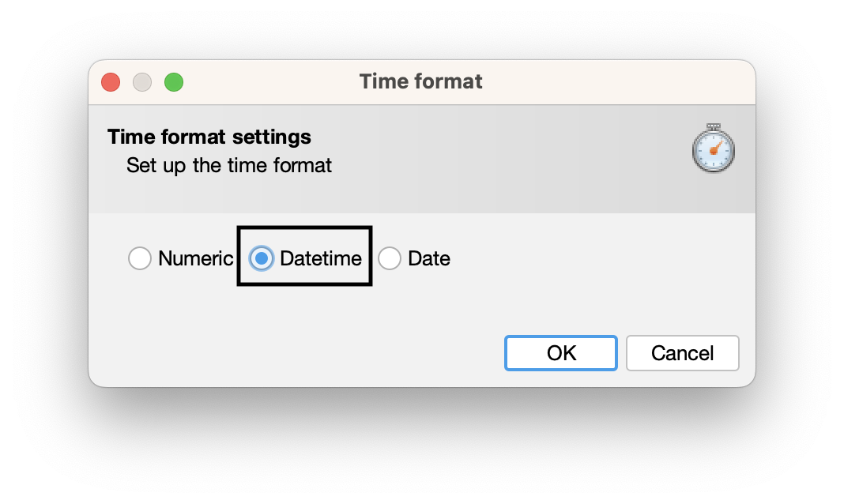Click the "Datetime" option label text

coord(321,258)
